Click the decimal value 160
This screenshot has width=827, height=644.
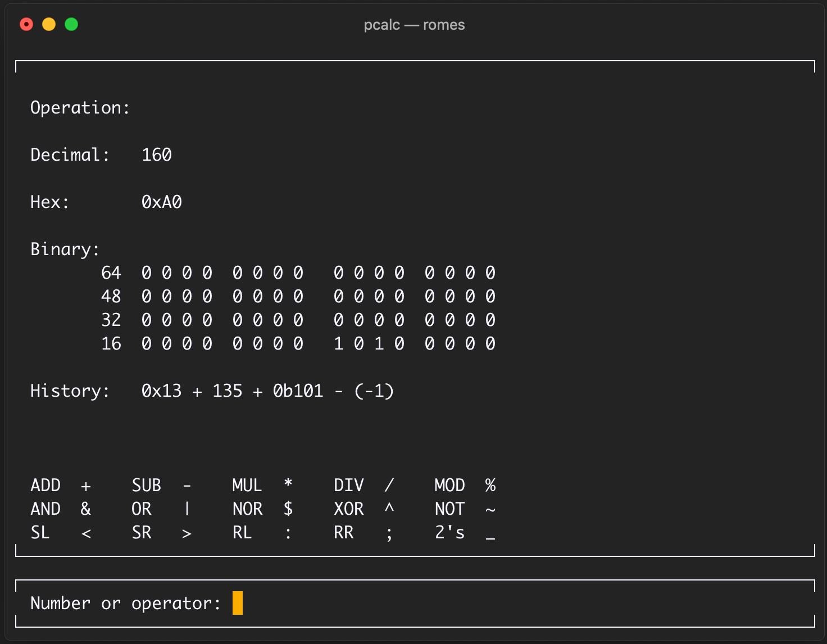point(158,155)
